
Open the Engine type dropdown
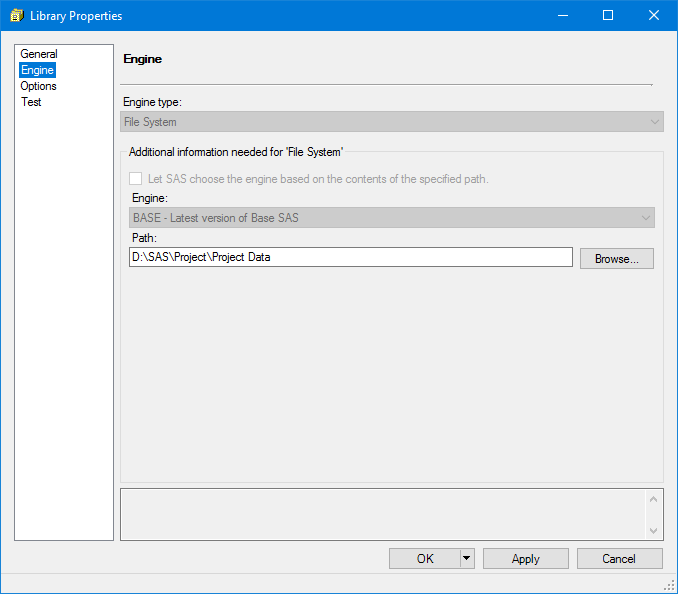655,122
